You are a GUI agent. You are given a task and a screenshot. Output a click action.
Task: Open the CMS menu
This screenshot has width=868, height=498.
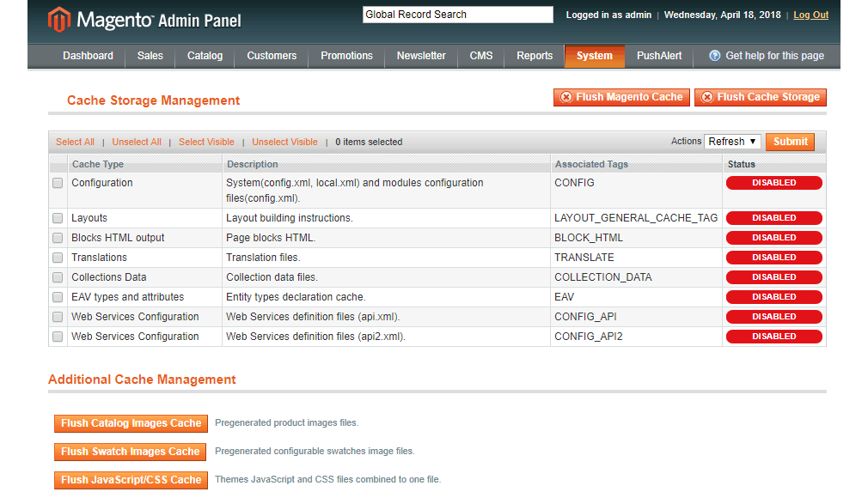[x=481, y=56]
